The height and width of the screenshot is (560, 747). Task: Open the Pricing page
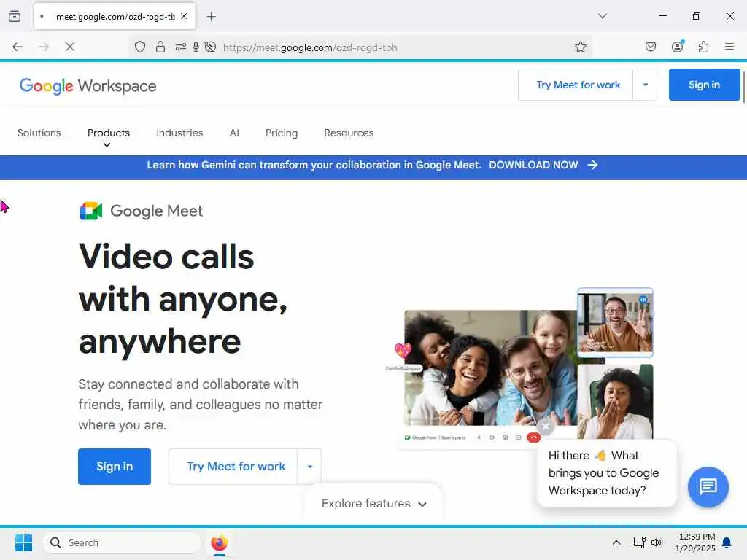282,133
